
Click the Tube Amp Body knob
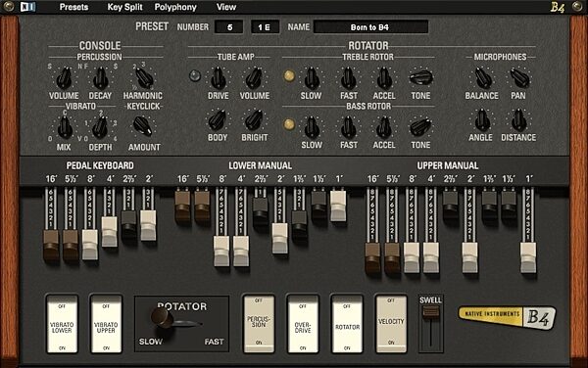pos(218,120)
